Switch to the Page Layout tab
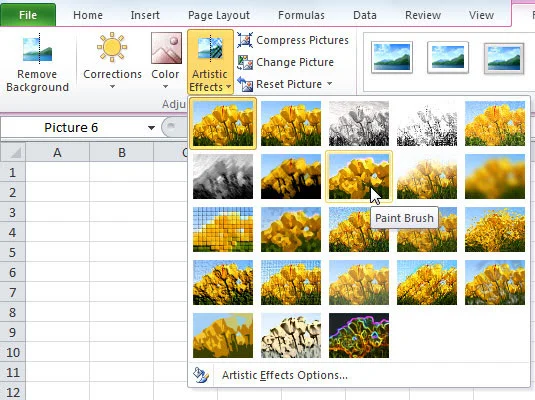Image resolution: width=535 pixels, height=400 pixels. 219,15
